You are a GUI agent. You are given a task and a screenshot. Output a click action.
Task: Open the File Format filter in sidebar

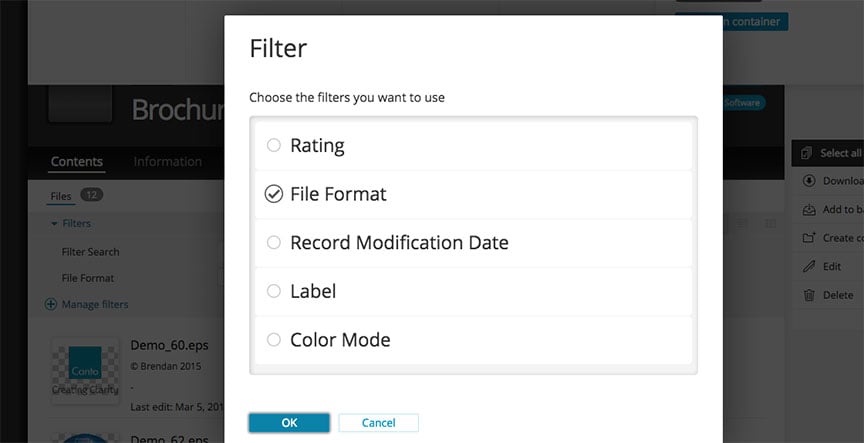pyautogui.click(x=88, y=278)
